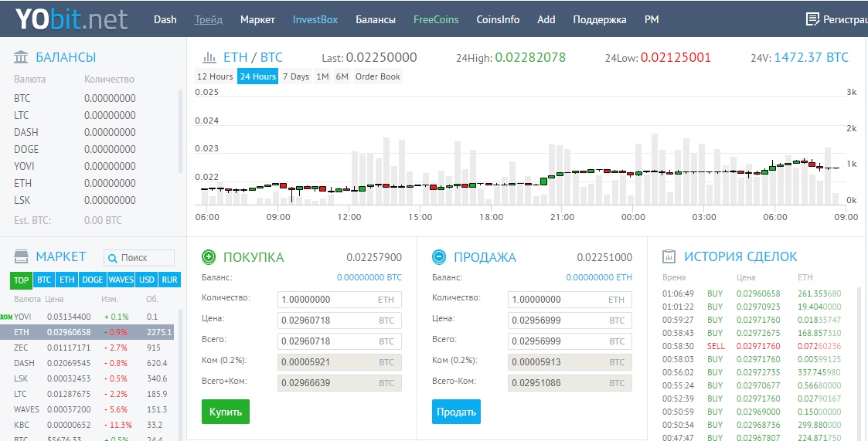Click the buy Всего total field
868x441 pixels.
(x=339, y=341)
